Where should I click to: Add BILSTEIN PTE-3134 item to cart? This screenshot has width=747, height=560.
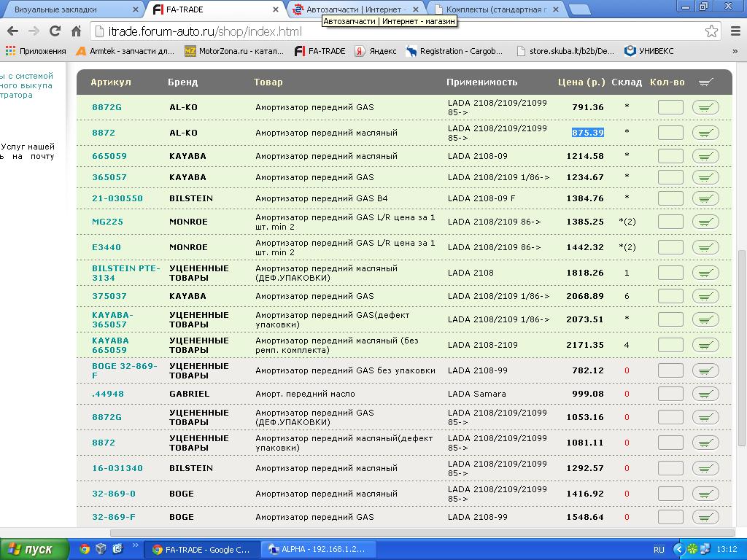tap(705, 273)
